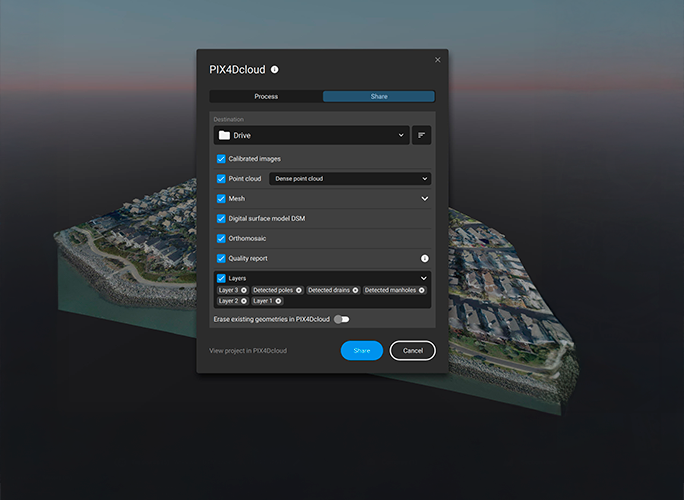The height and width of the screenshot is (500, 684).
Task: Toggle the Quality report checkbox
Action: click(x=221, y=258)
